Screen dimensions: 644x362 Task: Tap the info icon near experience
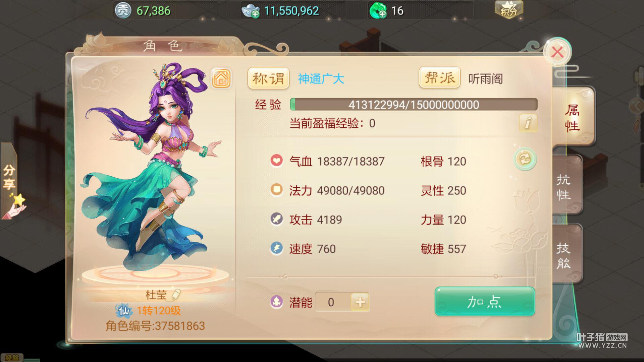tap(528, 123)
